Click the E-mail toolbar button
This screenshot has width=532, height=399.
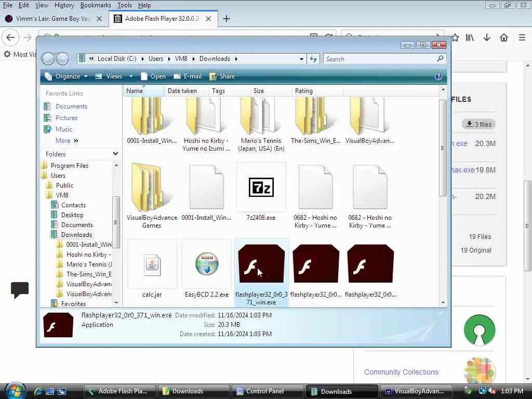pos(188,76)
